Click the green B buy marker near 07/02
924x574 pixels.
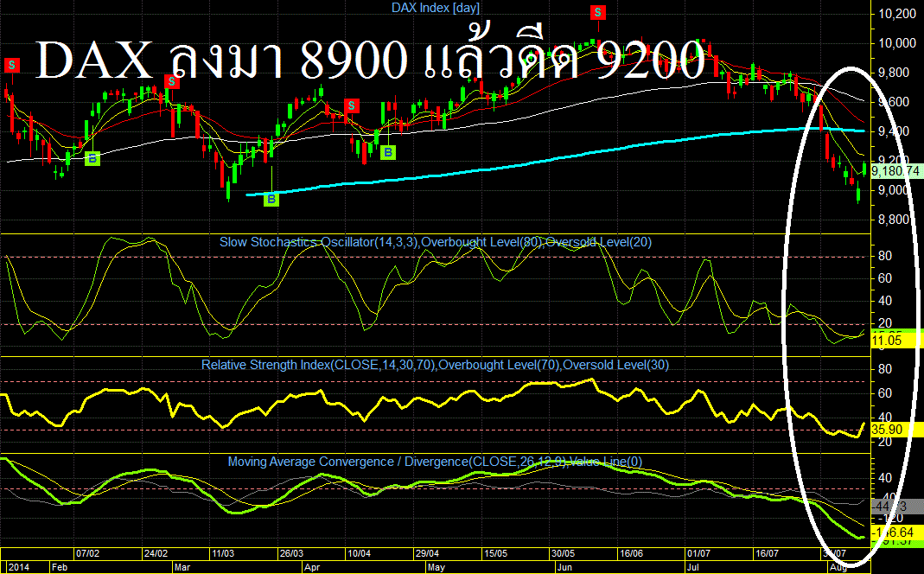click(92, 158)
